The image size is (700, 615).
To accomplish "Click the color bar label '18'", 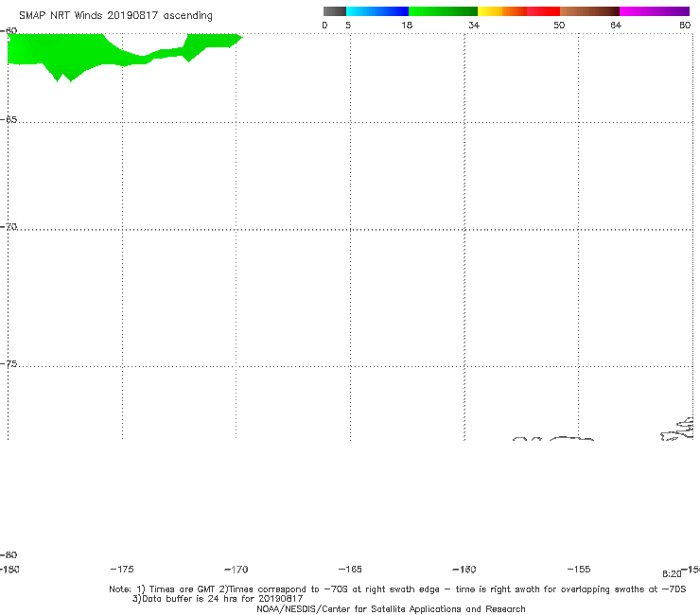I will point(406,25).
